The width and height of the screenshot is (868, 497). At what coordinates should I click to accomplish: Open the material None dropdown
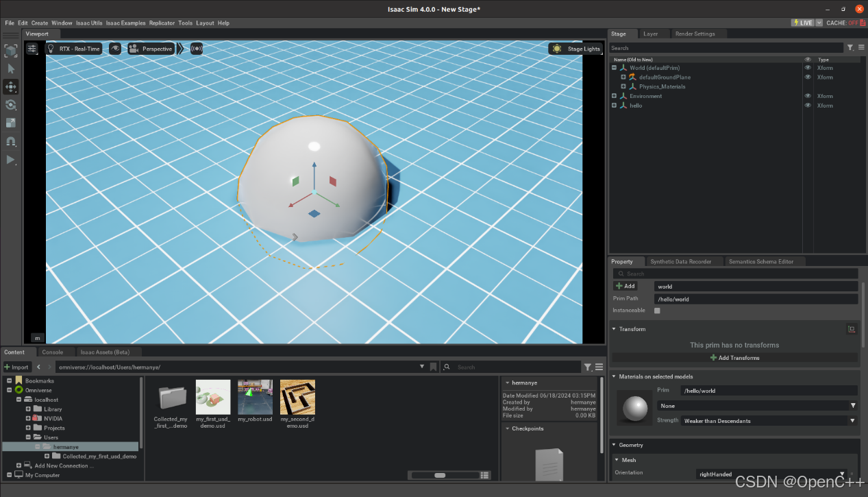click(757, 406)
